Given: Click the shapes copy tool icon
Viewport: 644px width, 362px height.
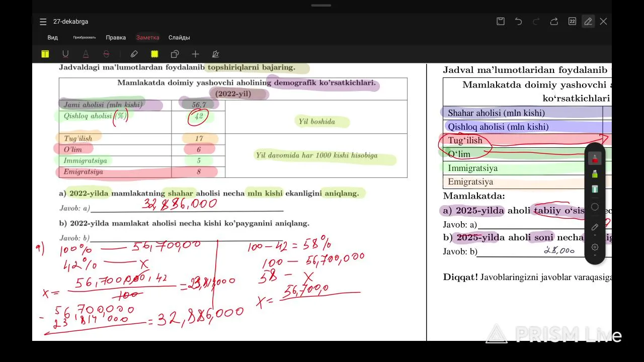Looking at the screenshot, I should coord(175,54).
